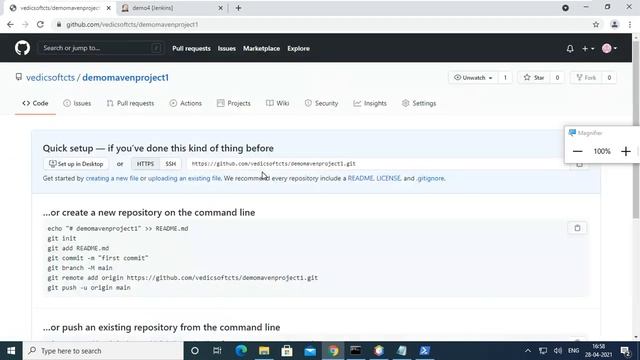Focus the Windows taskbar search box
The width and height of the screenshot is (640, 360).
pyautogui.click(x=103, y=351)
